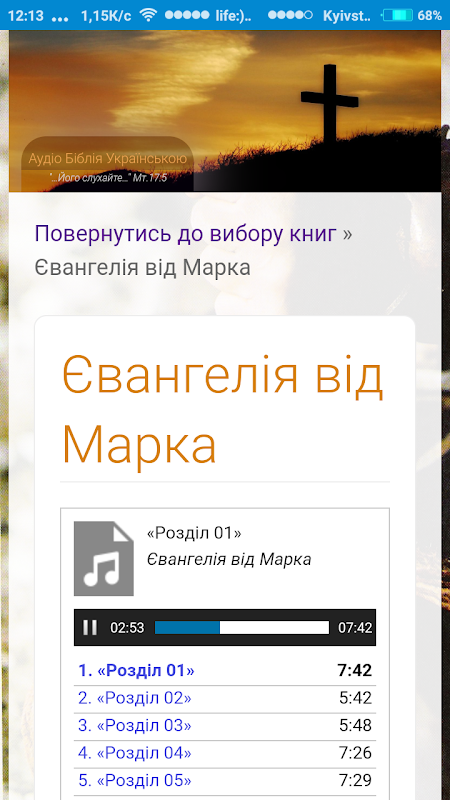Select «Розділ 03» chapter
Screen dimensions: 450x800
point(135,726)
